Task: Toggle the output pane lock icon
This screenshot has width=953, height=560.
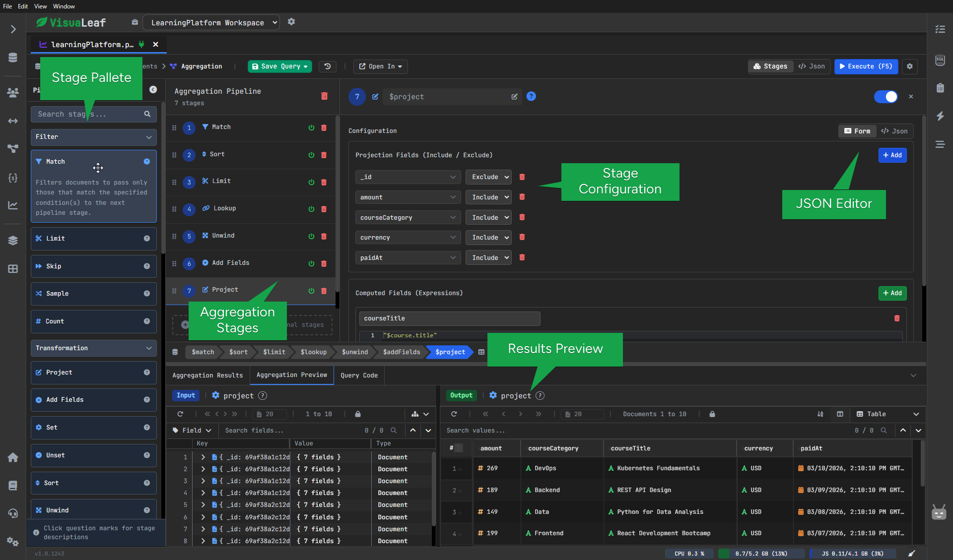Action: [x=712, y=414]
